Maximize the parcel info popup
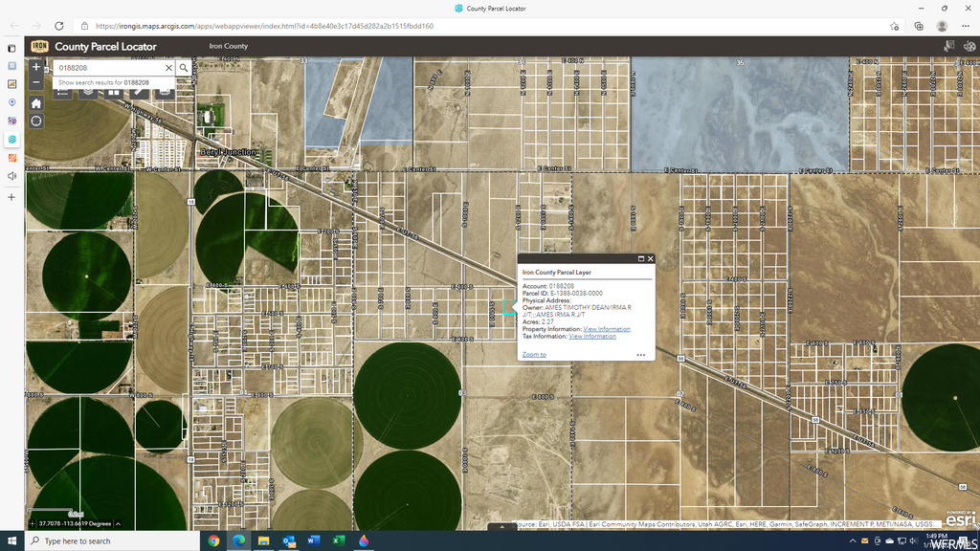This screenshot has height=551, width=980. [640, 258]
